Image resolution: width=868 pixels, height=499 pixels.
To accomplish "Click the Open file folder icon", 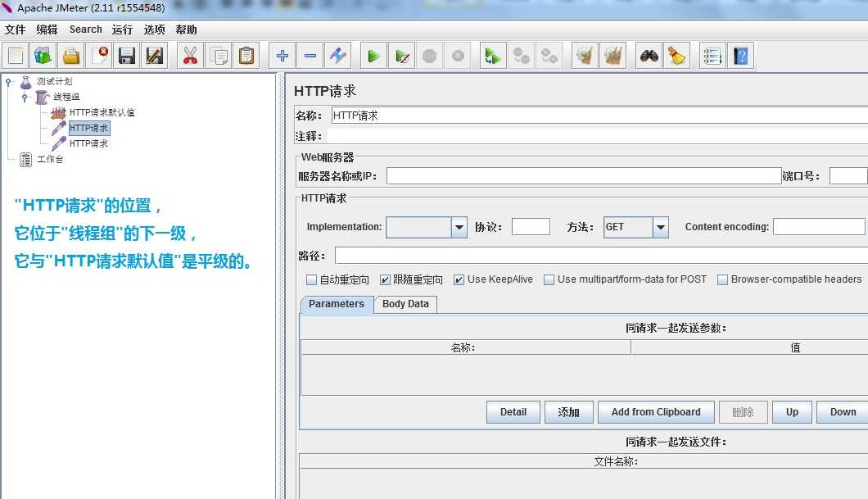I will pyautogui.click(x=71, y=56).
